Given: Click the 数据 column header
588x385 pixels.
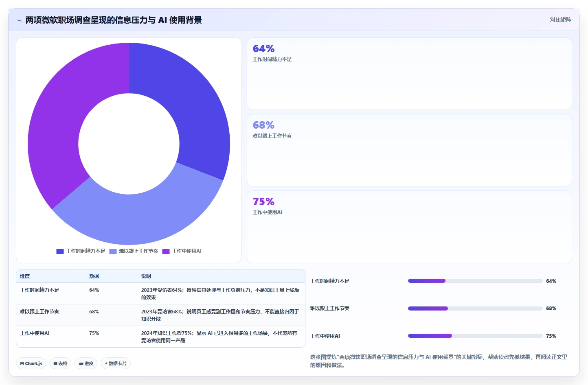Looking at the screenshot, I should tap(94, 276).
